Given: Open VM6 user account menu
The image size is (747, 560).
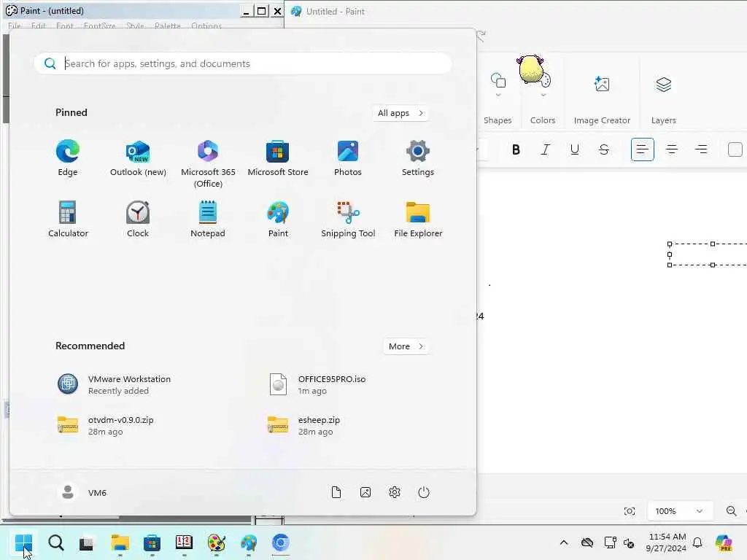Looking at the screenshot, I should (x=82, y=492).
